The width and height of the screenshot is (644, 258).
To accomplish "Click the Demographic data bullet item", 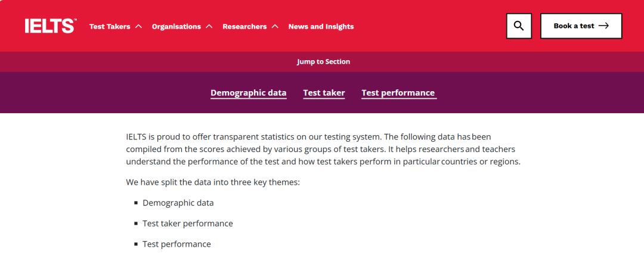I will click(x=178, y=203).
